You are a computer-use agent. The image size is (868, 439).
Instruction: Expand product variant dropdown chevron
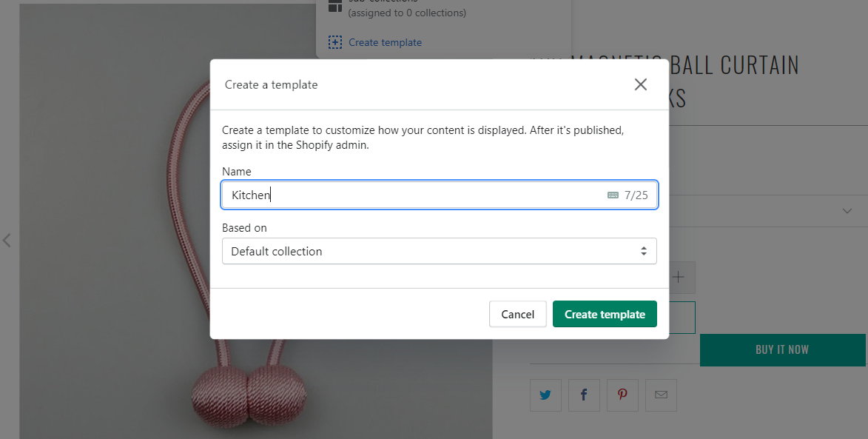(x=847, y=211)
